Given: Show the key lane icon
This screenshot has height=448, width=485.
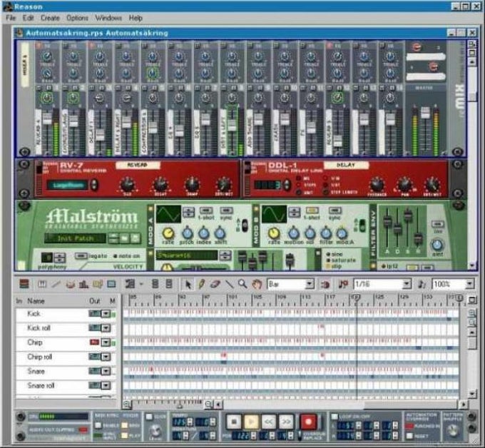Looking at the screenshot, I should point(42,284).
